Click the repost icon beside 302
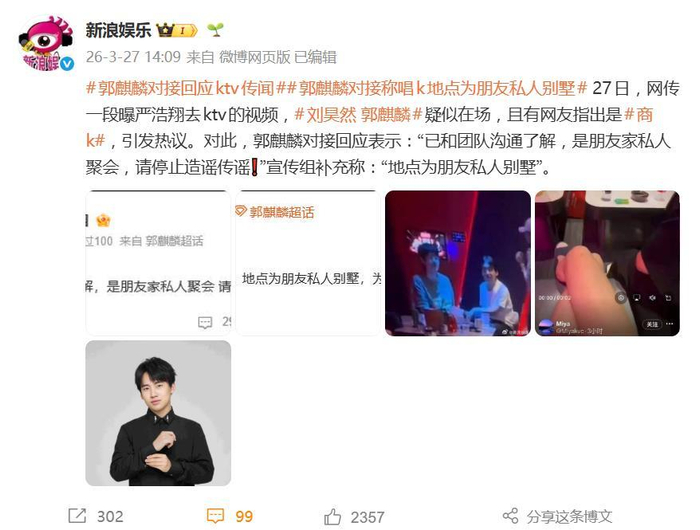This screenshot has width=700, height=530. [x=77, y=516]
